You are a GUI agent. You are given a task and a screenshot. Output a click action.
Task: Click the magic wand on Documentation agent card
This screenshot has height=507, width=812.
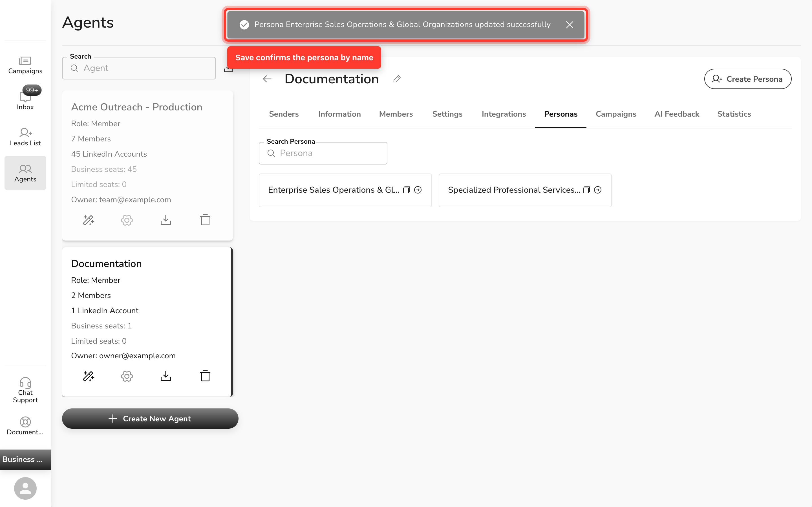89,376
